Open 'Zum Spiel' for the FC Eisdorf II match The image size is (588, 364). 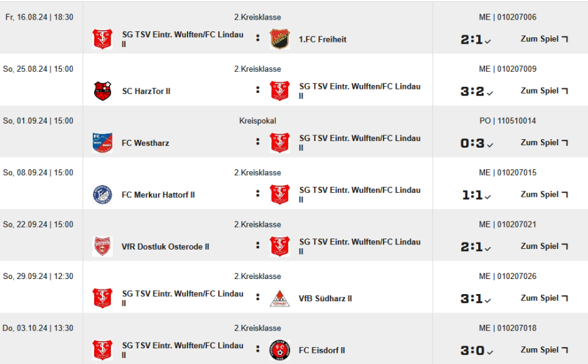click(544, 350)
